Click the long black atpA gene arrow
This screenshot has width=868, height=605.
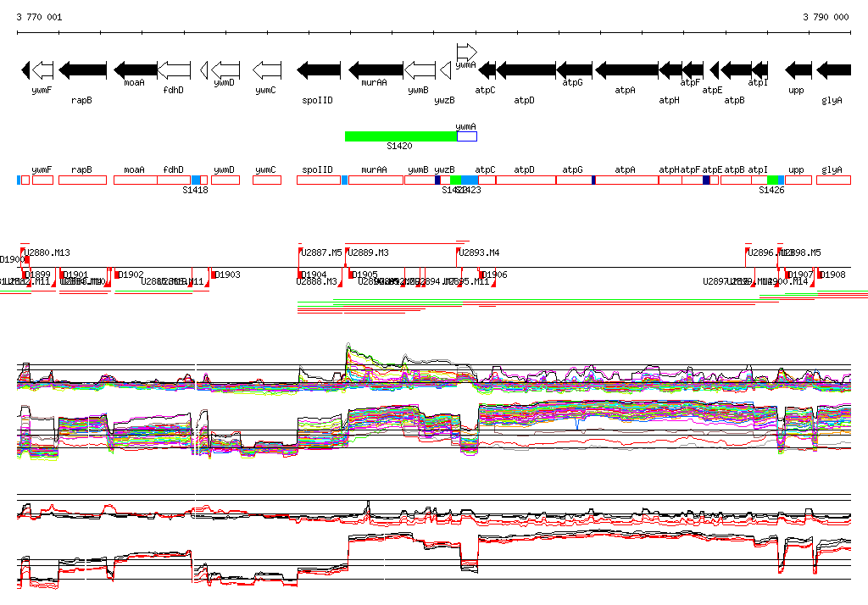tap(626, 70)
